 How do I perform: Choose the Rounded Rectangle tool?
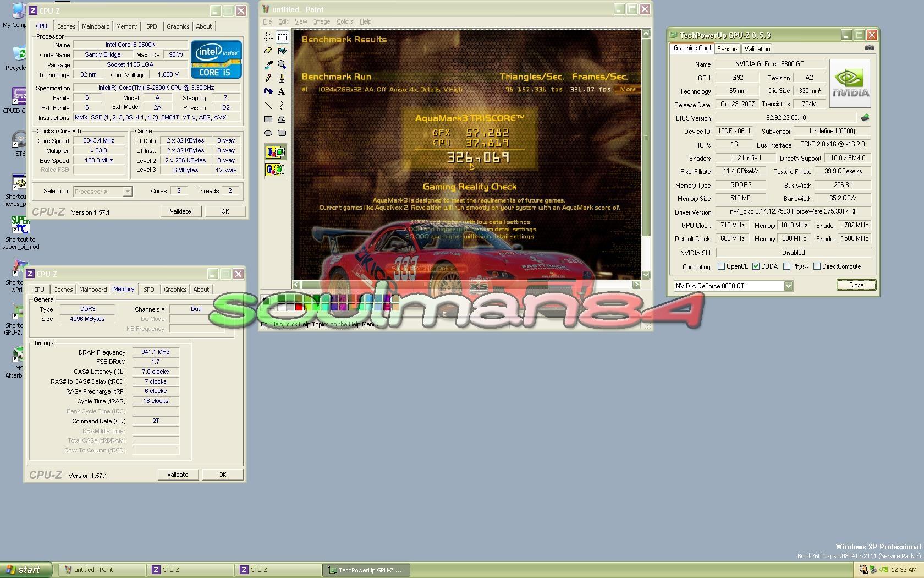(282, 133)
